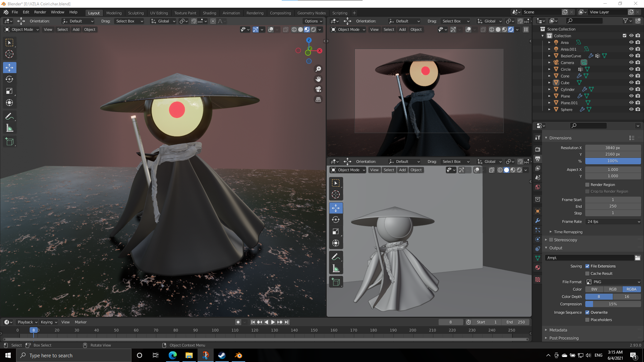Select the RGB color mode button
This screenshot has width=644, height=362.
point(613,289)
